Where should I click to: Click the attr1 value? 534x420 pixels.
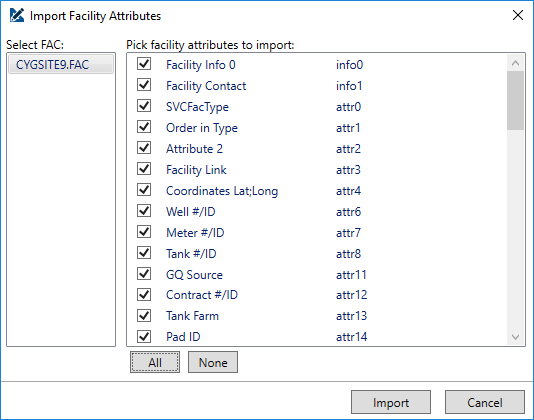[348, 128]
